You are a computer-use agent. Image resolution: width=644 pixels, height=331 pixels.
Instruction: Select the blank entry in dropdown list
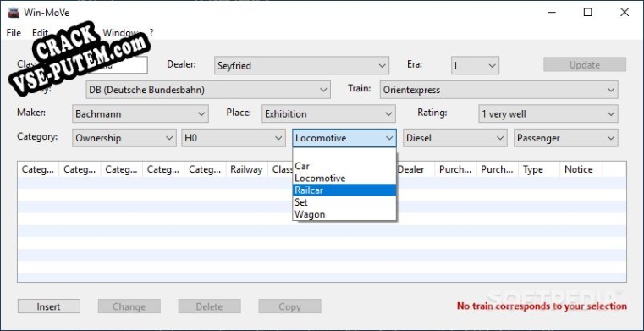click(x=344, y=154)
